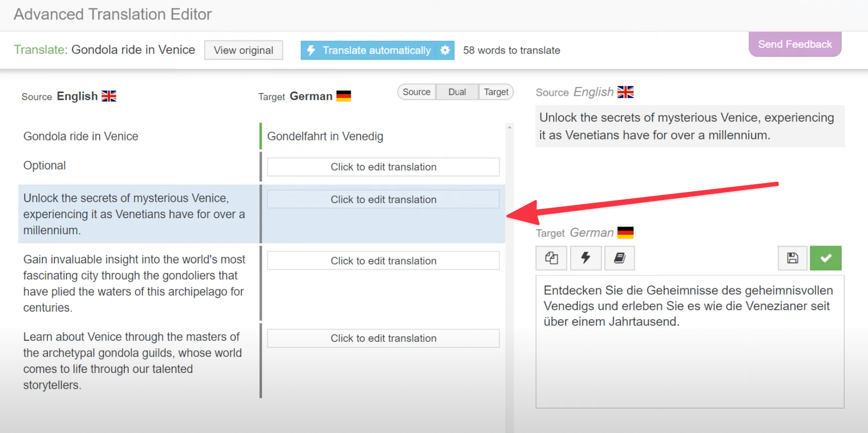Viewport: 868px width, 433px height.
Task: Open the glossary with the book icon
Action: pyautogui.click(x=620, y=258)
